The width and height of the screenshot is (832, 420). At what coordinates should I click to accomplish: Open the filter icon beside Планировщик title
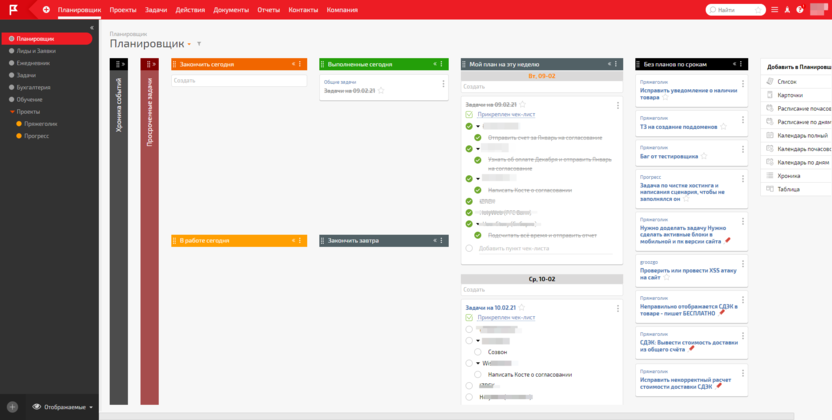coord(200,44)
